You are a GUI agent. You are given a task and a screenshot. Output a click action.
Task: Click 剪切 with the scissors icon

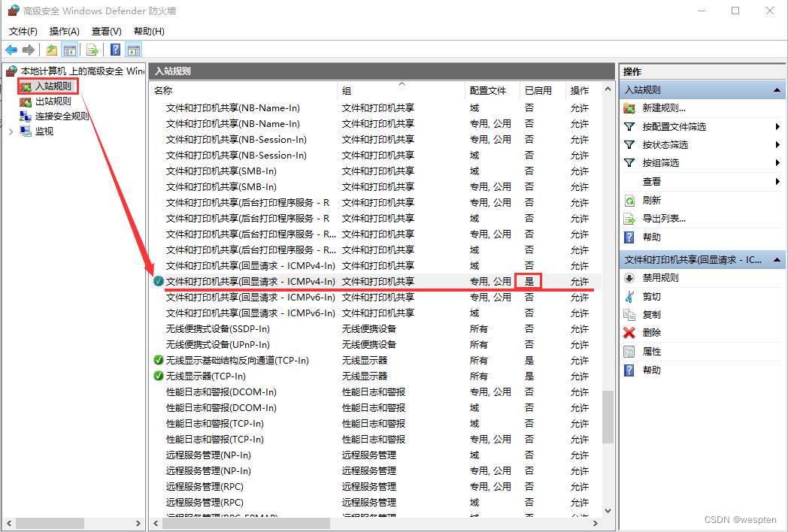[x=651, y=296]
